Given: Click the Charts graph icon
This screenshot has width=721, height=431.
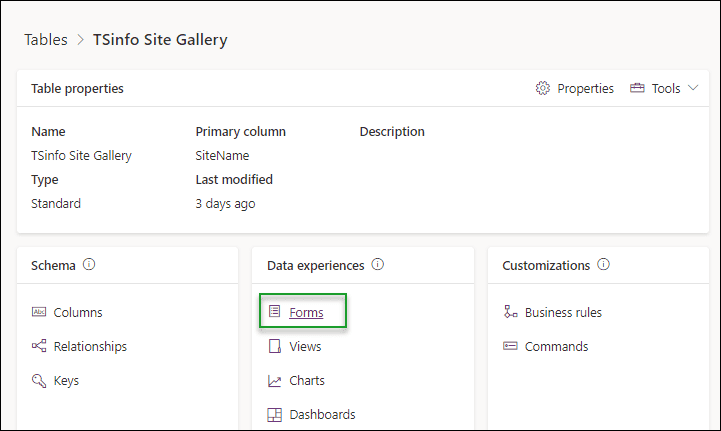Looking at the screenshot, I should tap(275, 381).
